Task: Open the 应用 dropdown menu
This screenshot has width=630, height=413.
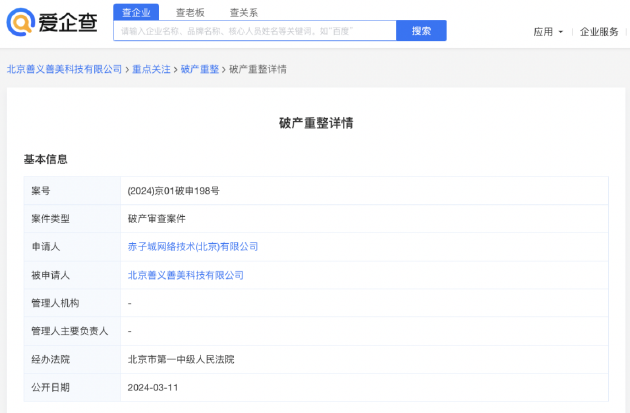Action: 548,32
